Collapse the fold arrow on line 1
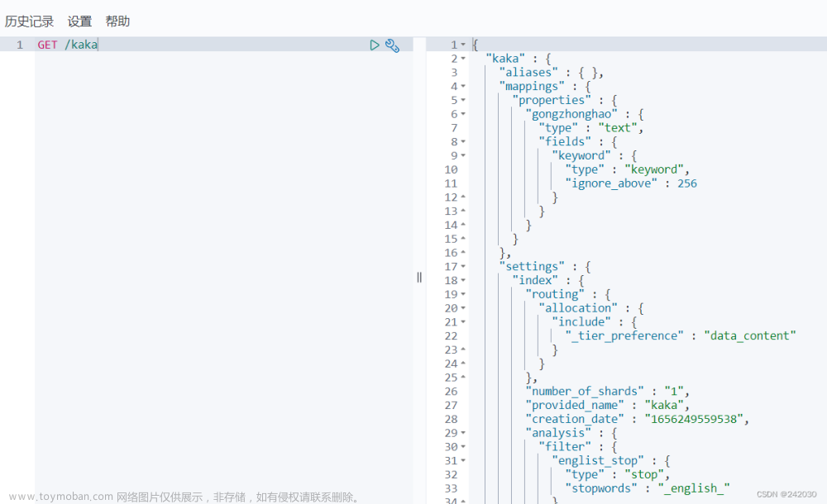This screenshot has width=827, height=504. coord(463,45)
